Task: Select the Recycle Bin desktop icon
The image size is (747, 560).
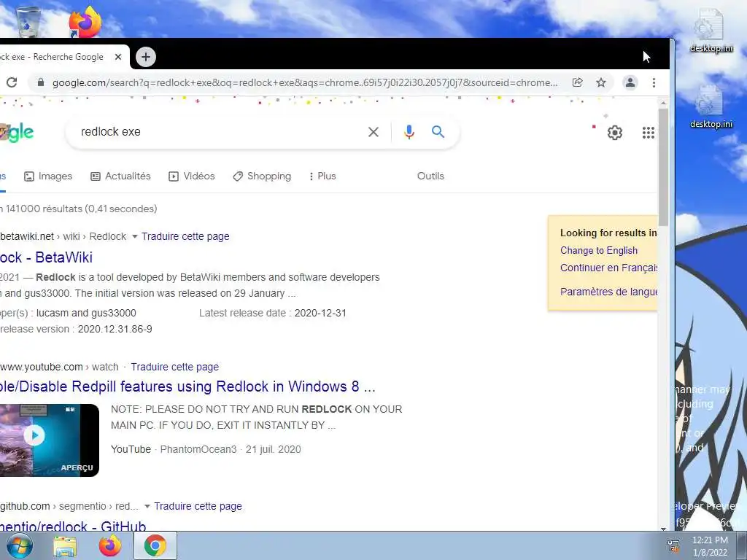Action: (x=28, y=21)
